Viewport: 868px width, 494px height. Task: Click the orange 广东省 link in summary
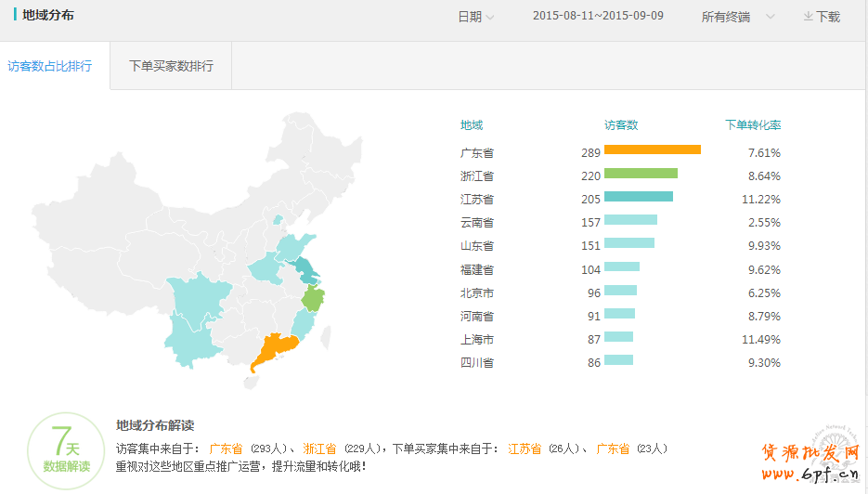pyautogui.click(x=226, y=448)
